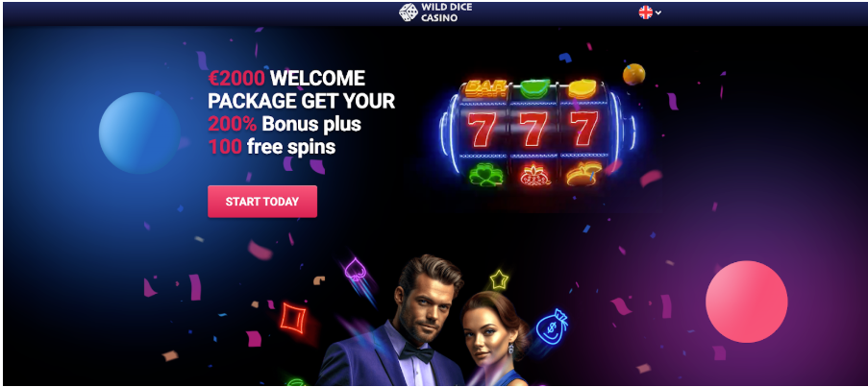Open the language dropdown chevron

tap(658, 12)
